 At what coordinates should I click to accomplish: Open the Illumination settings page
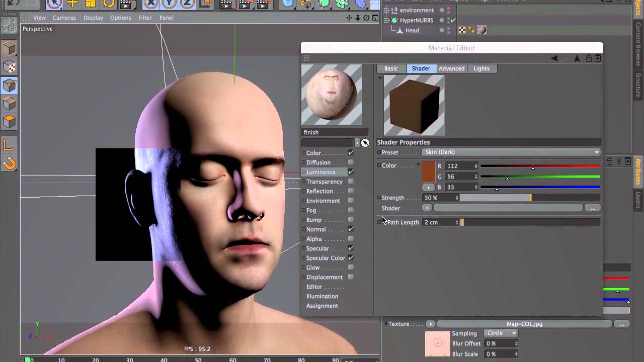tap(322, 296)
